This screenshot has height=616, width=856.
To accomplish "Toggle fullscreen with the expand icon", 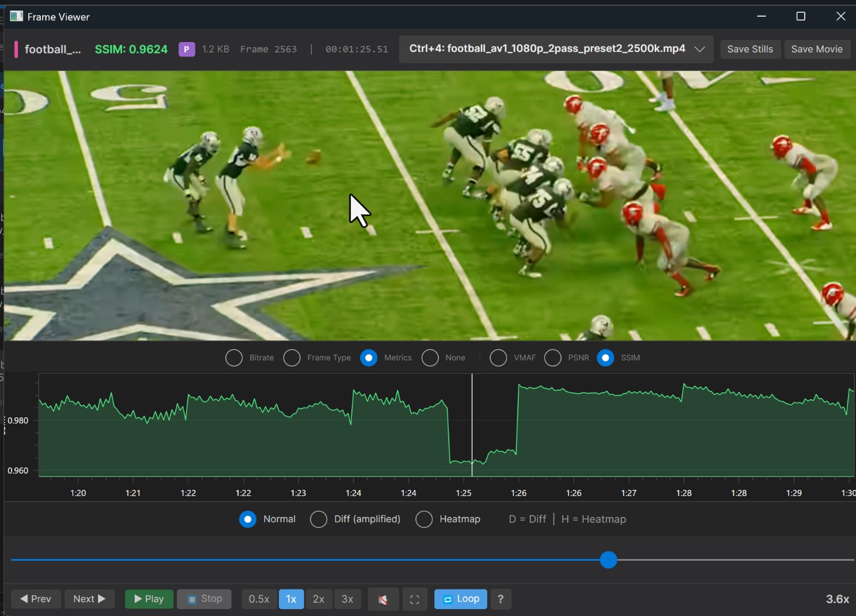I will [x=414, y=599].
